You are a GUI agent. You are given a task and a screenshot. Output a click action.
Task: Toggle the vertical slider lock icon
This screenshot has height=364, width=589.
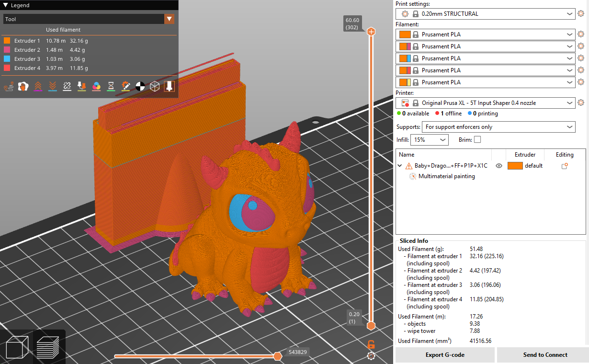[x=371, y=344]
